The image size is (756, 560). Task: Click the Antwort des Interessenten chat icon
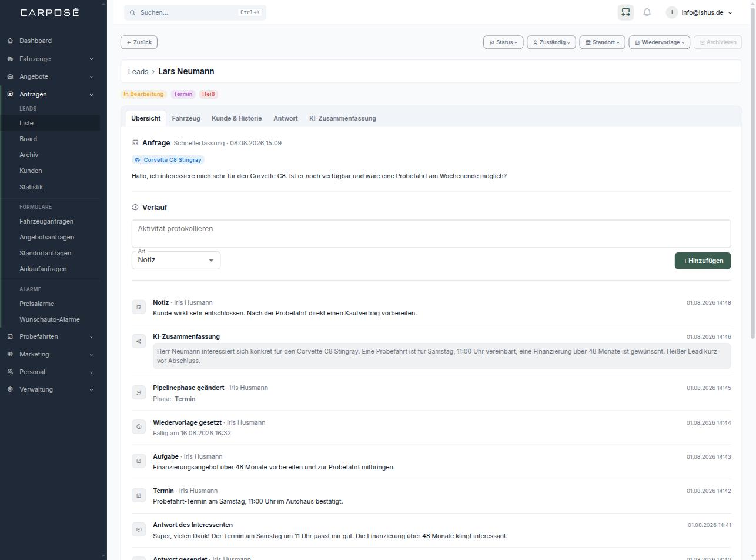[x=139, y=529]
